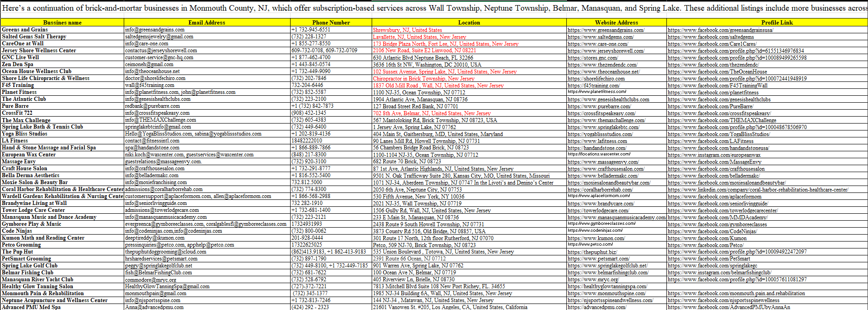Select the LA Fitness phone 18482222010

click(x=307, y=141)
